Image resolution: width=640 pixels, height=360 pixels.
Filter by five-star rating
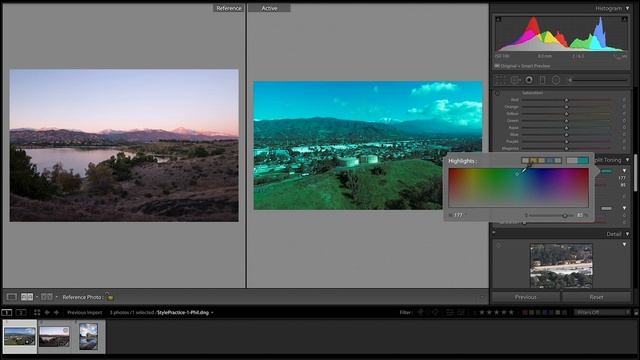(x=511, y=312)
